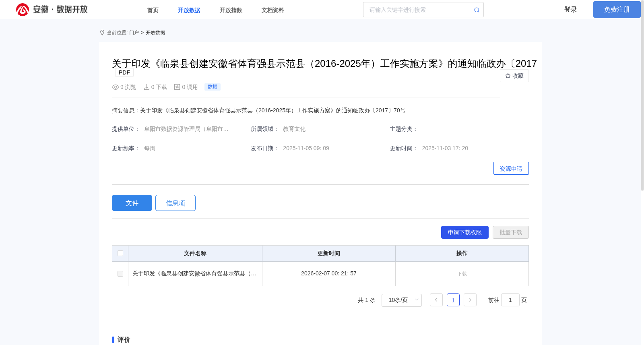Toggle the select-all header checkbox
644x345 pixels.
pyautogui.click(x=120, y=253)
